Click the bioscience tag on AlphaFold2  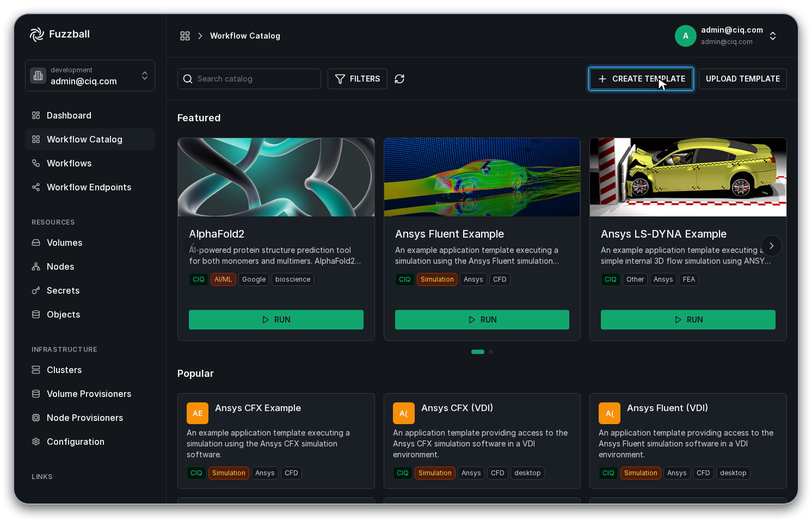pyautogui.click(x=293, y=279)
